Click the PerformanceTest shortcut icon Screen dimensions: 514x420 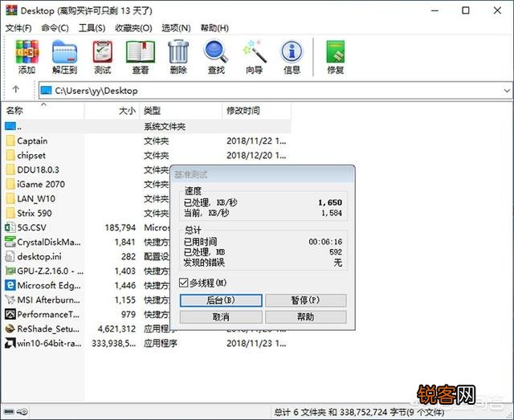coord(10,314)
